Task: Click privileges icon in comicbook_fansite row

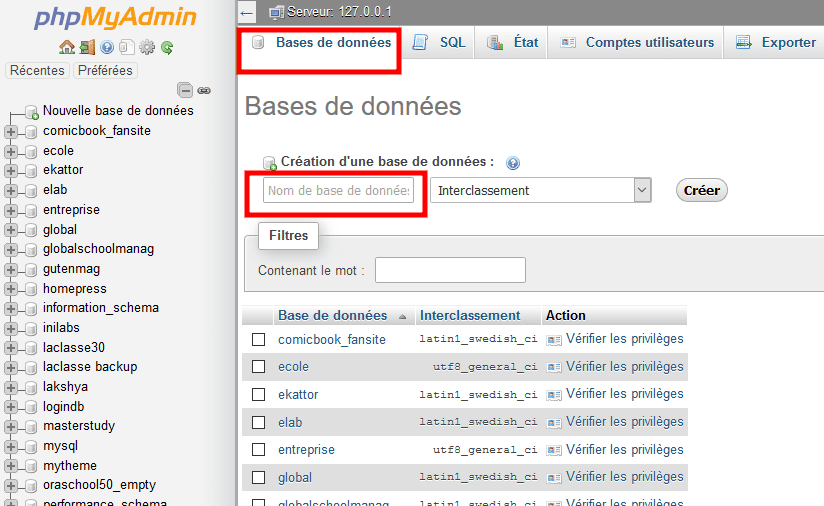Action: 554,340
